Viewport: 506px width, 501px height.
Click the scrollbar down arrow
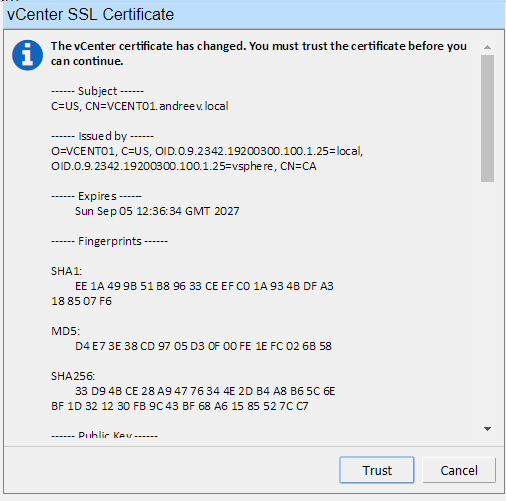pyautogui.click(x=487, y=429)
